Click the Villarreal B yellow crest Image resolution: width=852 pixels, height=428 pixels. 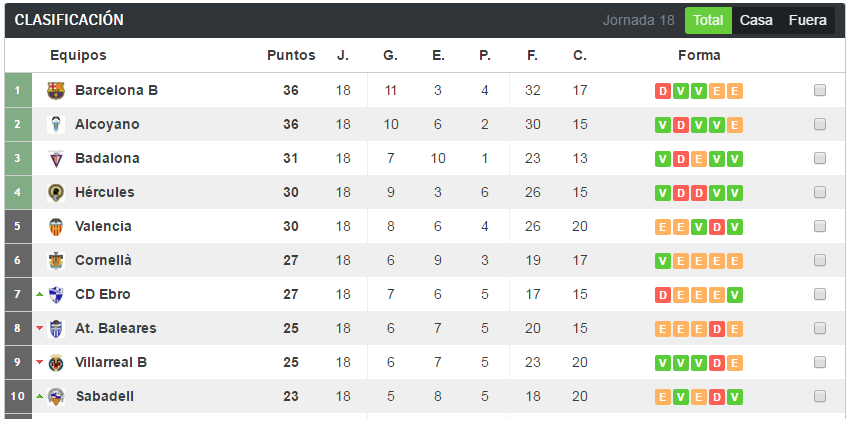(x=56, y=362)
